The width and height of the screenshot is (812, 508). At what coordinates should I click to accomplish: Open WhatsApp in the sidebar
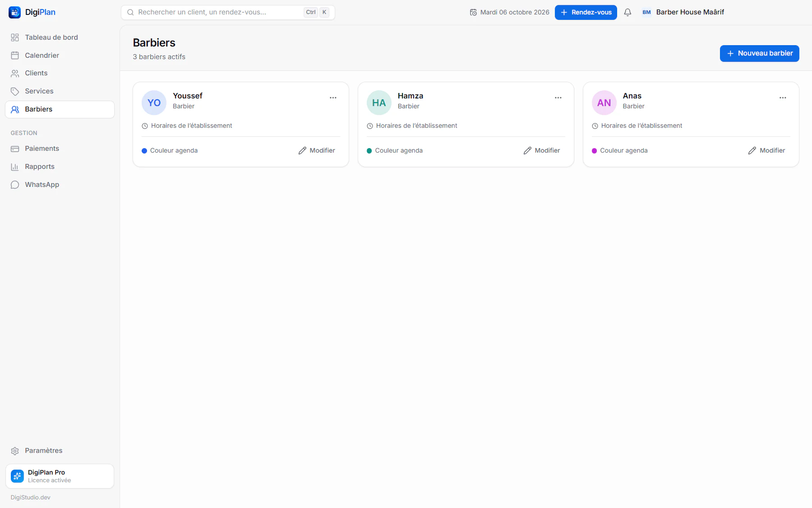point(60,185)
